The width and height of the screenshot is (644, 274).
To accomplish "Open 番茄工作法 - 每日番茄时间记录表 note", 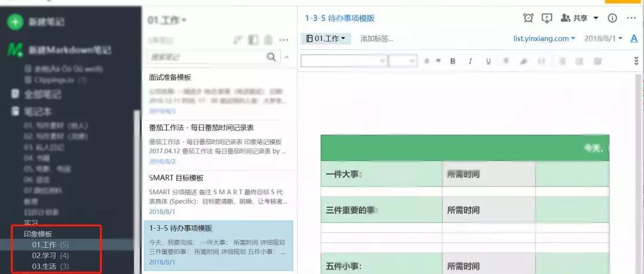I will click(218, 144).
